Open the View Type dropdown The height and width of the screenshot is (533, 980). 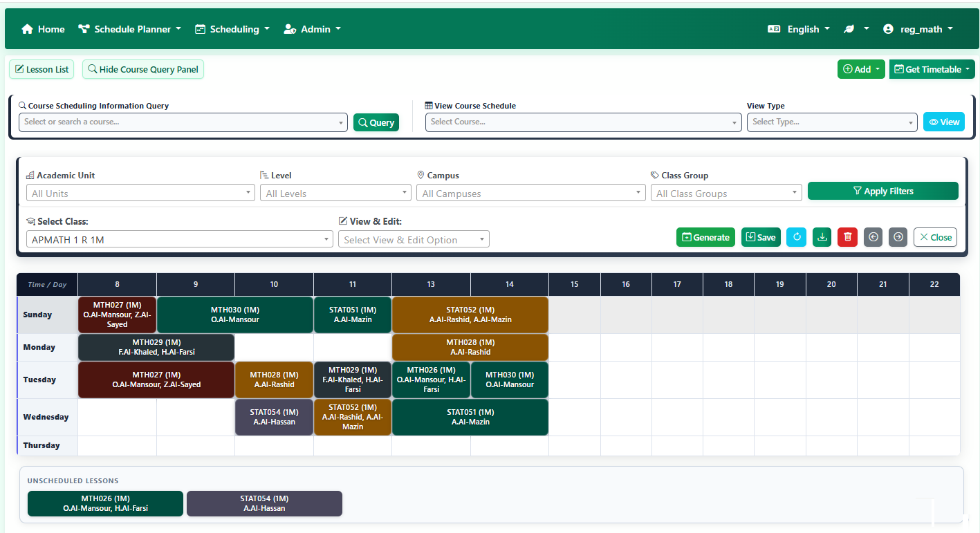pos(831,122)
